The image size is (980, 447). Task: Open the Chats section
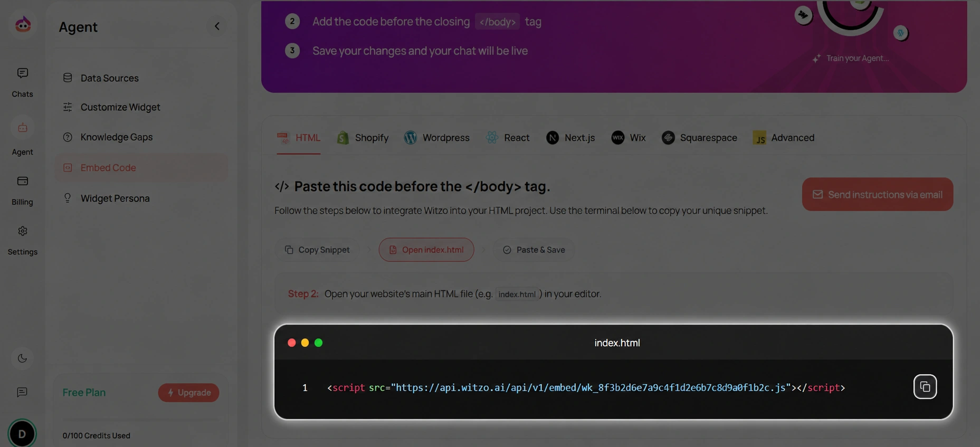click(x=22, y=82)
